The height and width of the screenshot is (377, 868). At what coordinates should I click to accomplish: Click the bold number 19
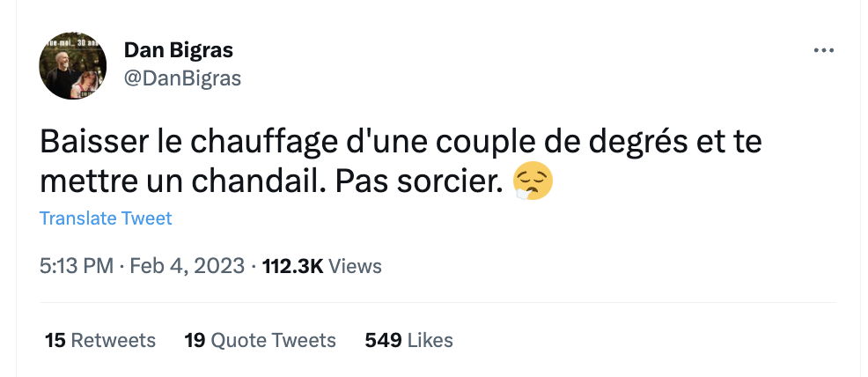[195, 340]
